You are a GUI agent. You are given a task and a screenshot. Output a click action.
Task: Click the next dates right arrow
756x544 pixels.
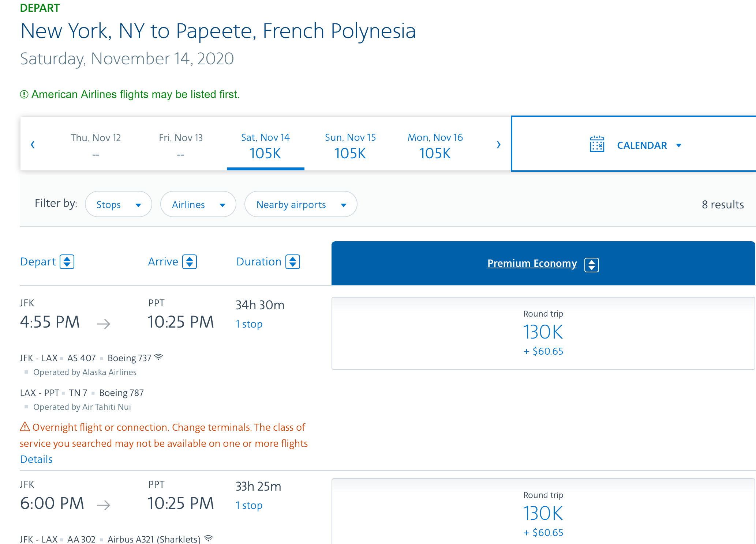pyautogui.click(x=498, y=144)
